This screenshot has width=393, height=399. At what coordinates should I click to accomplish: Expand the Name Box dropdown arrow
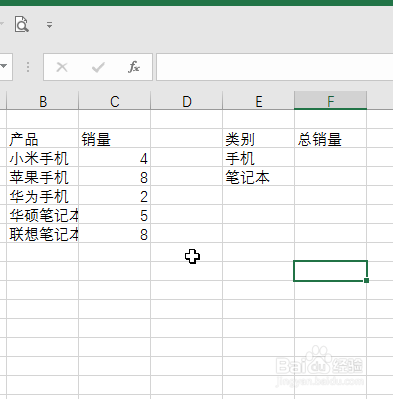pyautogui.click(x=4, y=66)
